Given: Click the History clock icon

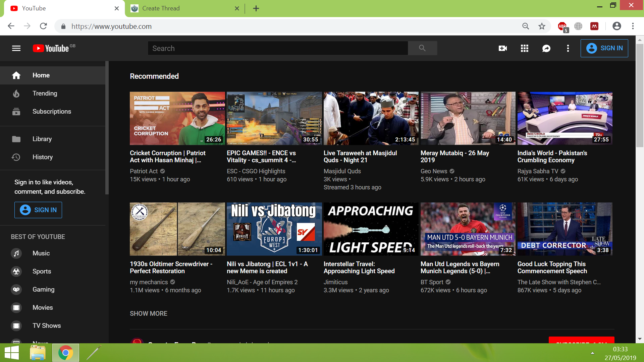Looking at the screenshot, I should 16,157.
